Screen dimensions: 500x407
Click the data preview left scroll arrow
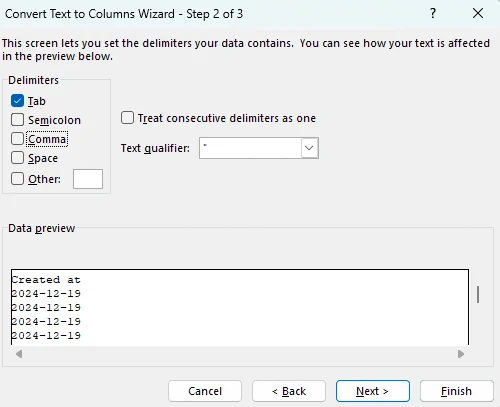[x=19, y=354]
